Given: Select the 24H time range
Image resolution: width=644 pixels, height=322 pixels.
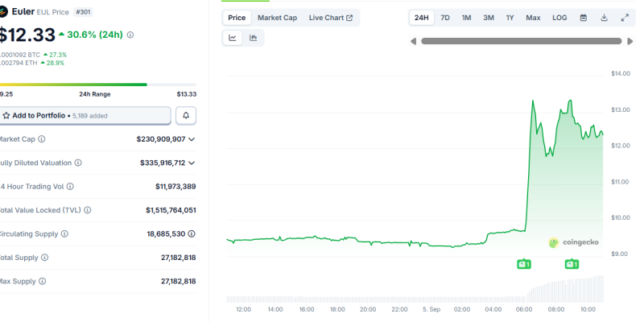Looking at the screenshot, I should click(x=421, y=18).
